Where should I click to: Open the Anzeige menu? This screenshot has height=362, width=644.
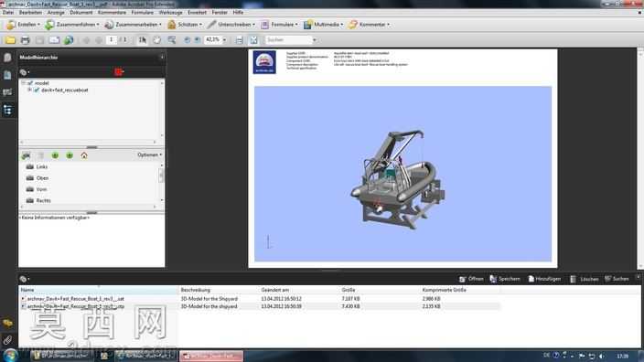56,13
